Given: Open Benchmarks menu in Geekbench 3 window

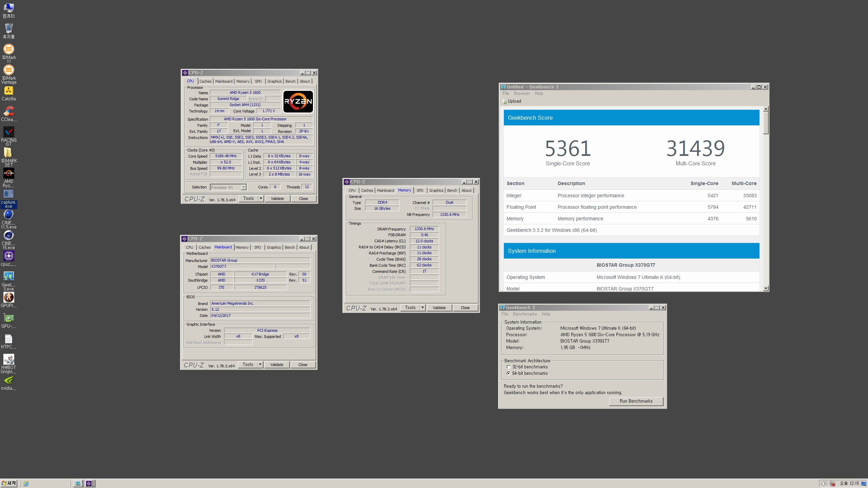Looking at the screenshot, I should [525, 314].
